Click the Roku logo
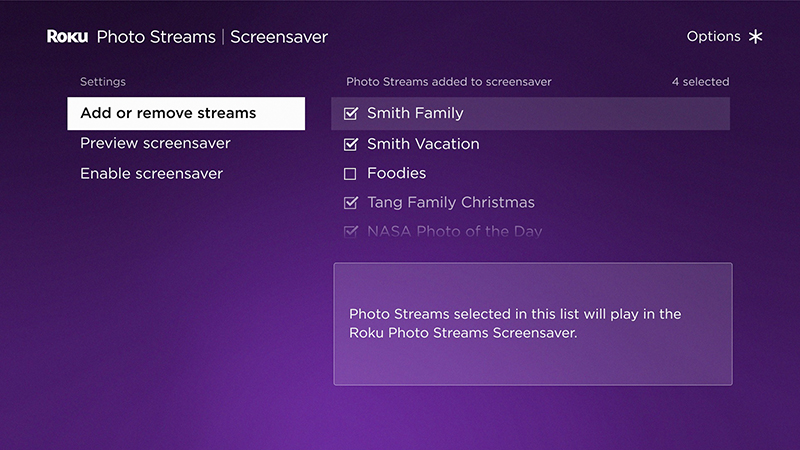800x450 pixels. 67,37
